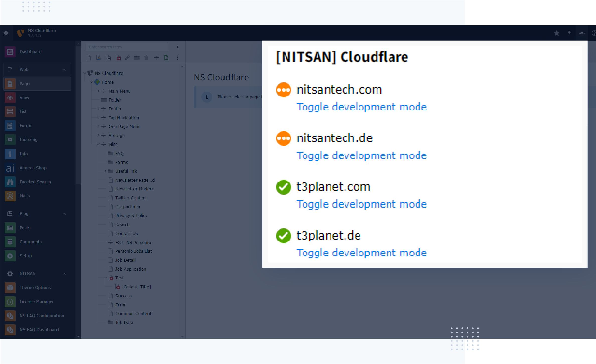596x364 pixels.
Task: Click the Cloudflare cloud icon in top bar
Action: [582, 33]
